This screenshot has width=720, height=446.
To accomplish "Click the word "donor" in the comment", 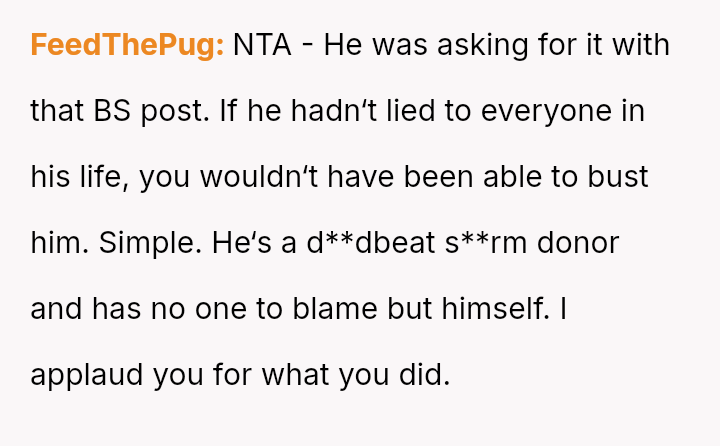I will 582,243.
